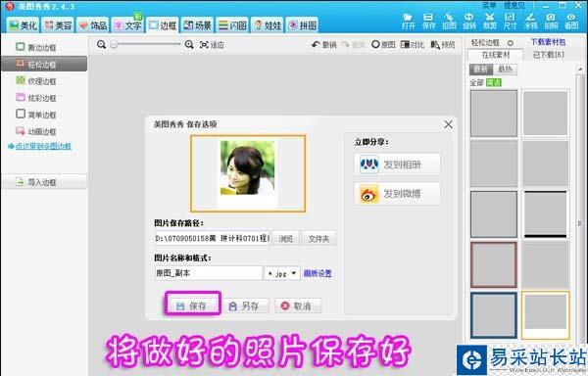Click the 保存 button in save dialog
This screenshot has height=376, width=588.
192,305
